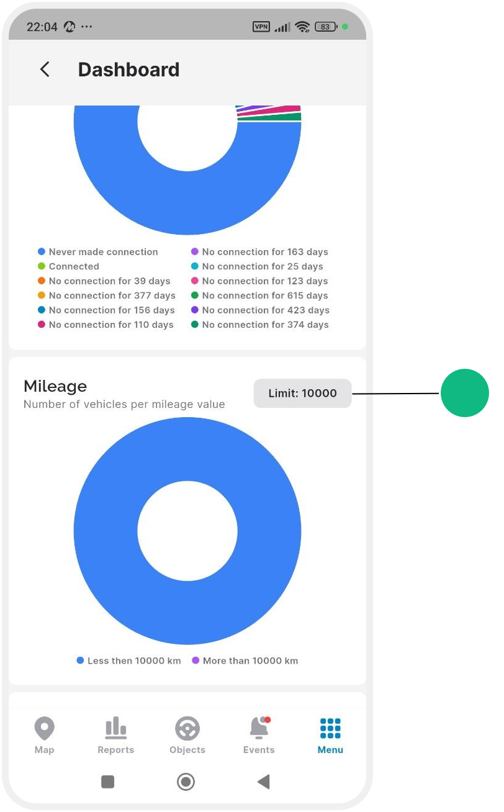The image size is (504, 812).
Task: Select 'No connection for 39 days' legend
Action: tap(104, 281)
